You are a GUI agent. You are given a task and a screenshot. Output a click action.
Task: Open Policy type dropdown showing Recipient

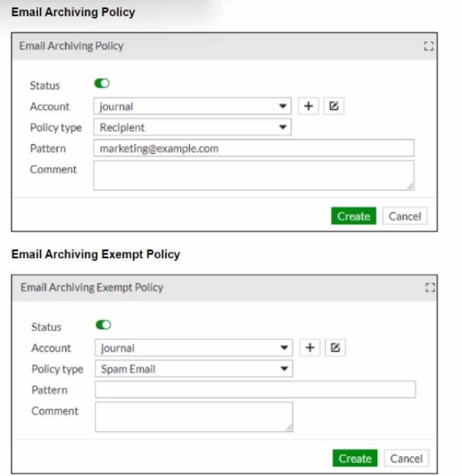pyautogui.click(x=192, y=127)
